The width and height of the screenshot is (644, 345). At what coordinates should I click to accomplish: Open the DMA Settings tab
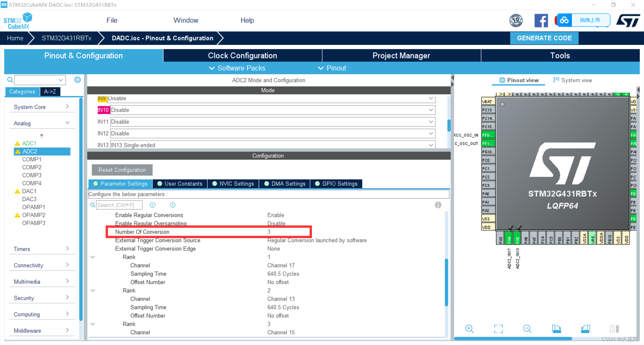(285, 184)
